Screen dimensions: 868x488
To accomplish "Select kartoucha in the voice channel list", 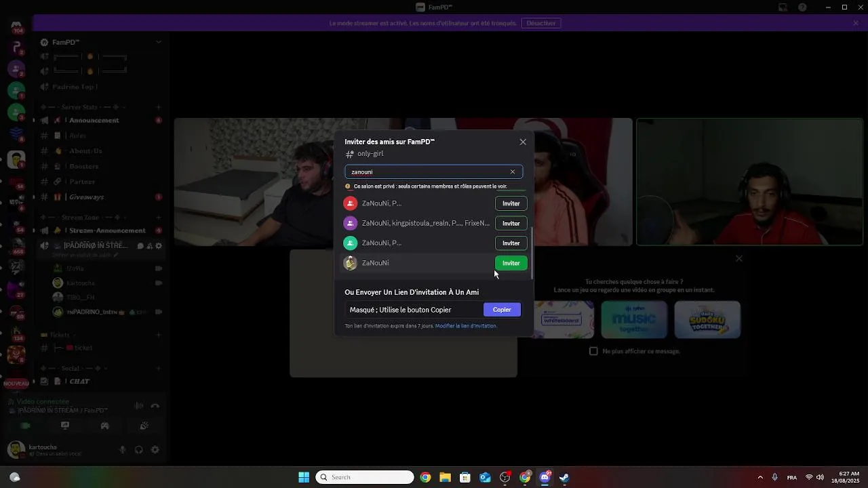I will point(107,283).
